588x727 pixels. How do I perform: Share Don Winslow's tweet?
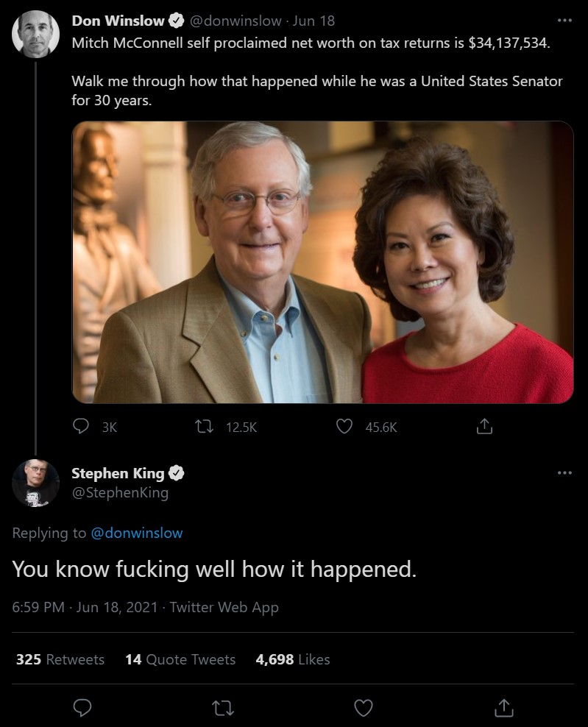(484, 426)
